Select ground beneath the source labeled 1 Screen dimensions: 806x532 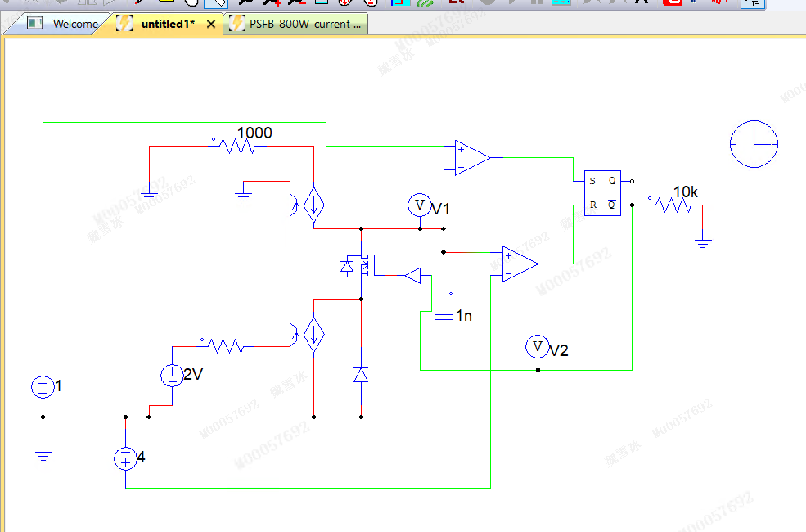(x=43, y=455)
